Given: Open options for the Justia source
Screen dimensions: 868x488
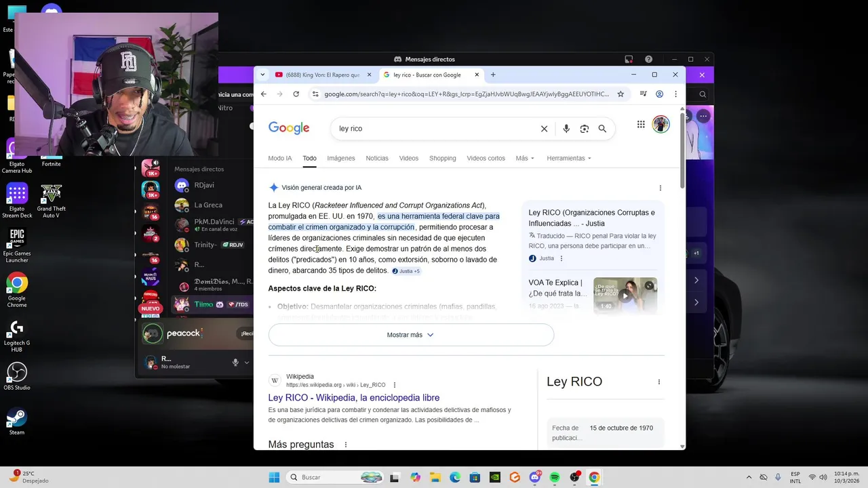Looking at the screenshot, I should (561, 258).
